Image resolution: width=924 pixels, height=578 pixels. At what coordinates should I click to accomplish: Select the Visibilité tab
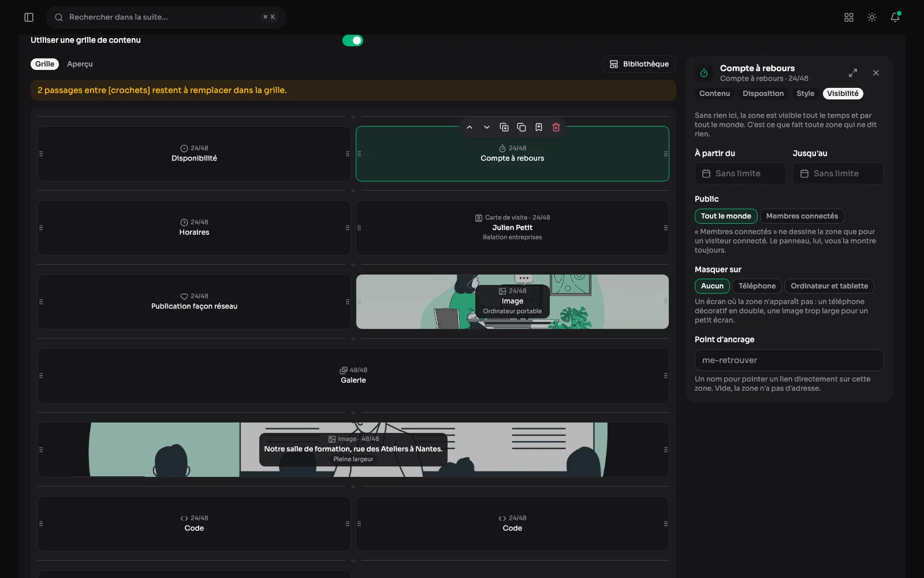pyautogui.click(x=843, y=94)
